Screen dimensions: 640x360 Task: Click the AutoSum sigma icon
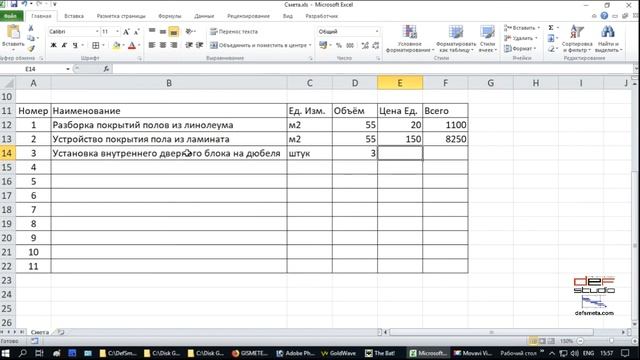[551, 28]
